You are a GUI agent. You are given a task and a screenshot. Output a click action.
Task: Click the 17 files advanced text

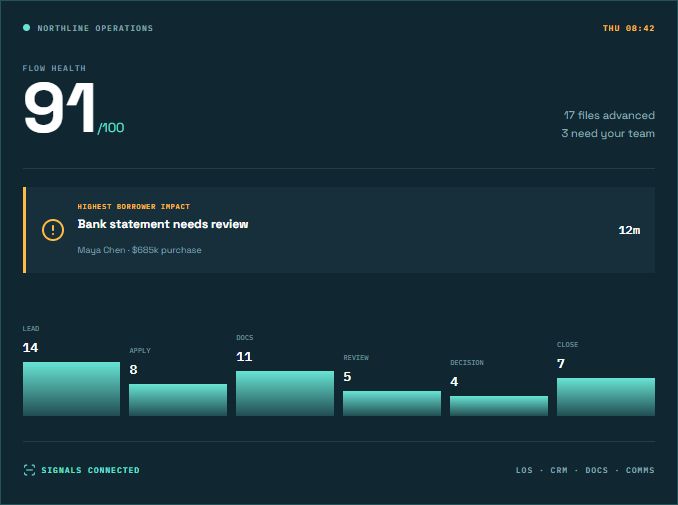(x=609, y=115)
